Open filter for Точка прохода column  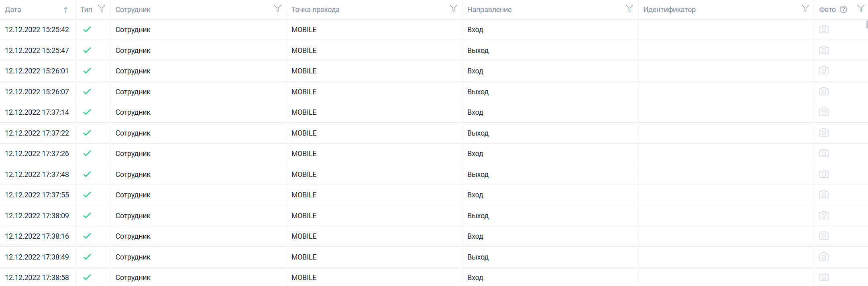click(453, 8)
